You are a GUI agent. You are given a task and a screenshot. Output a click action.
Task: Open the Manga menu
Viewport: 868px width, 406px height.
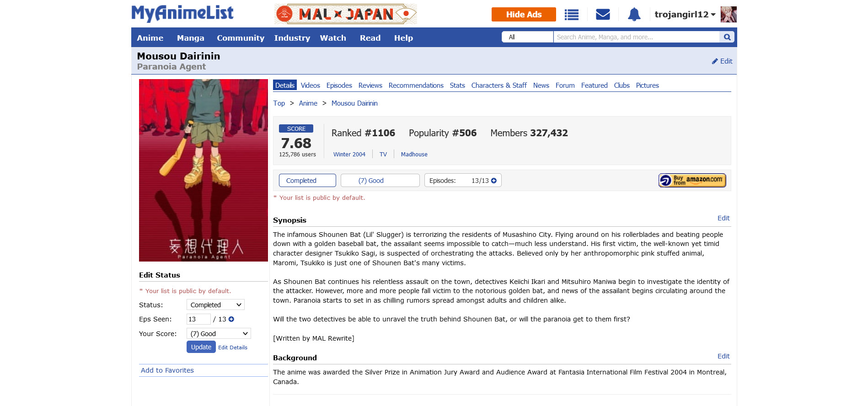[191, 38]
